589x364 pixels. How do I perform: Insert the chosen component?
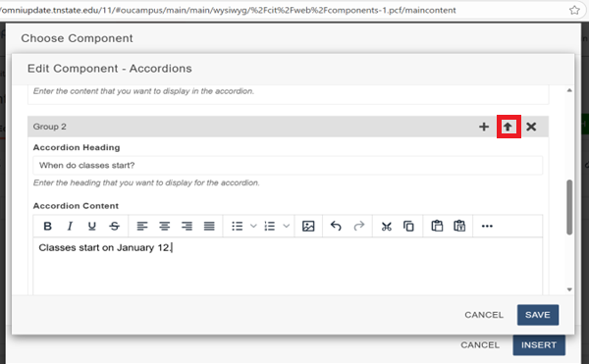(x=539, y=344)
